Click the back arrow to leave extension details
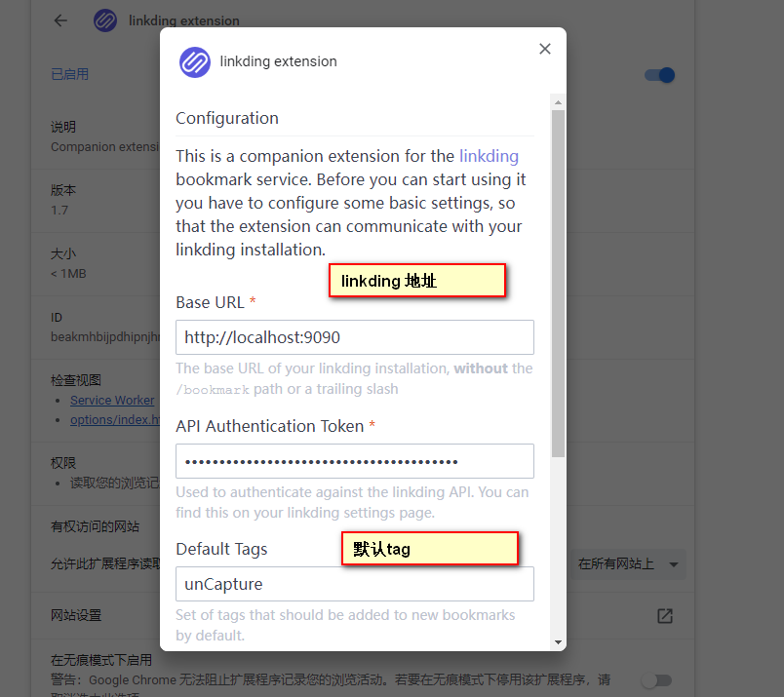784x697 pixels. (x=59, y=19)
